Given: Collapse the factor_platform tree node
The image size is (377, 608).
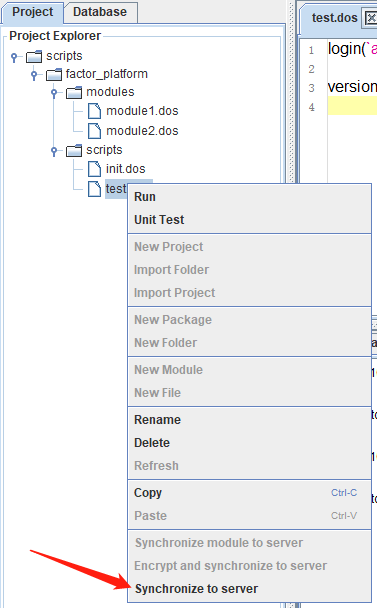Looking at the screenshot, I should [x=34, y=74].
